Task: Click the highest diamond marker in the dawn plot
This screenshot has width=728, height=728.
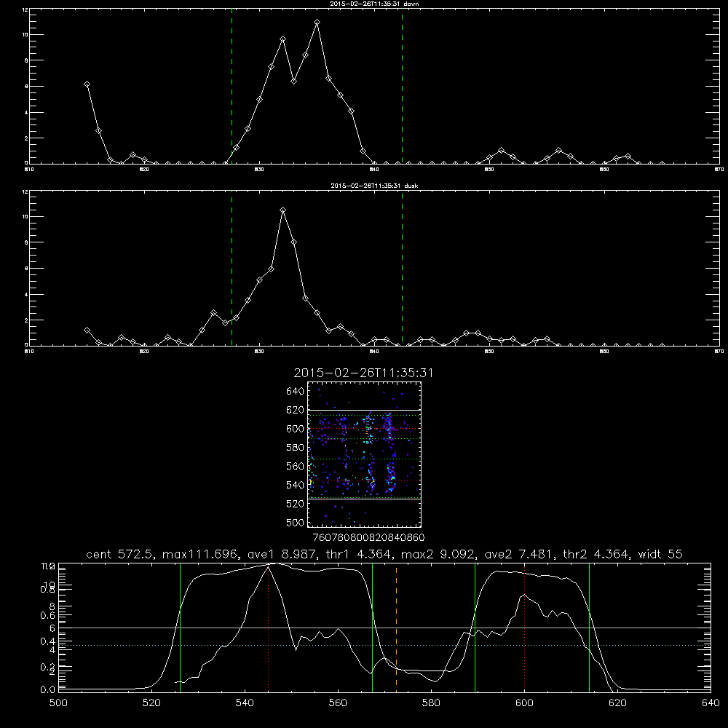Action: [317, 23]
